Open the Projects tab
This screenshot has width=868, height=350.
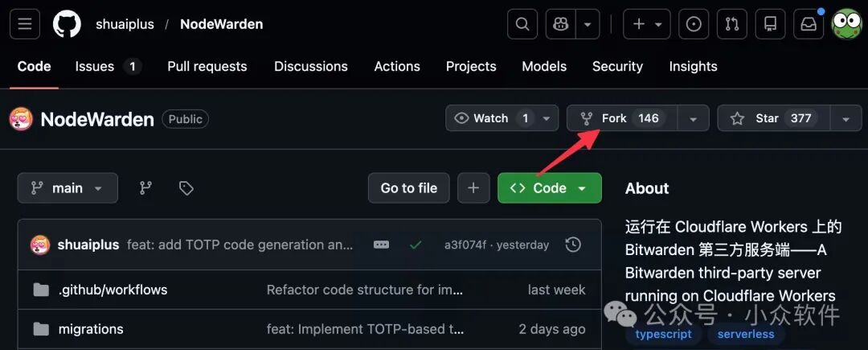tap(471, 67)
